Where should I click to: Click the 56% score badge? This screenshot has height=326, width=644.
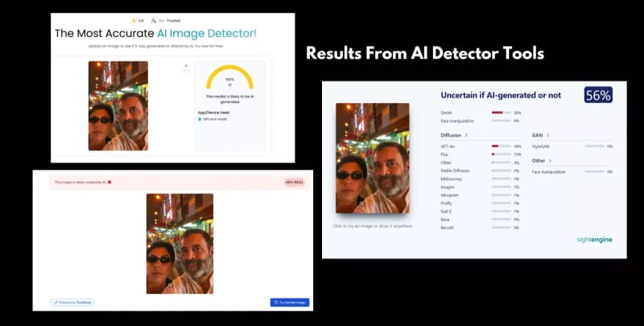pyautogui.click(x=597, y=95)
